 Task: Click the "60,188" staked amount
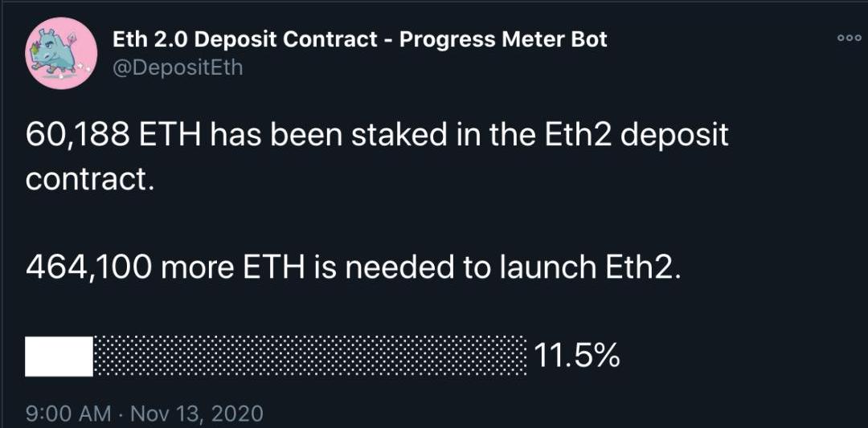[x=78, y=134]
